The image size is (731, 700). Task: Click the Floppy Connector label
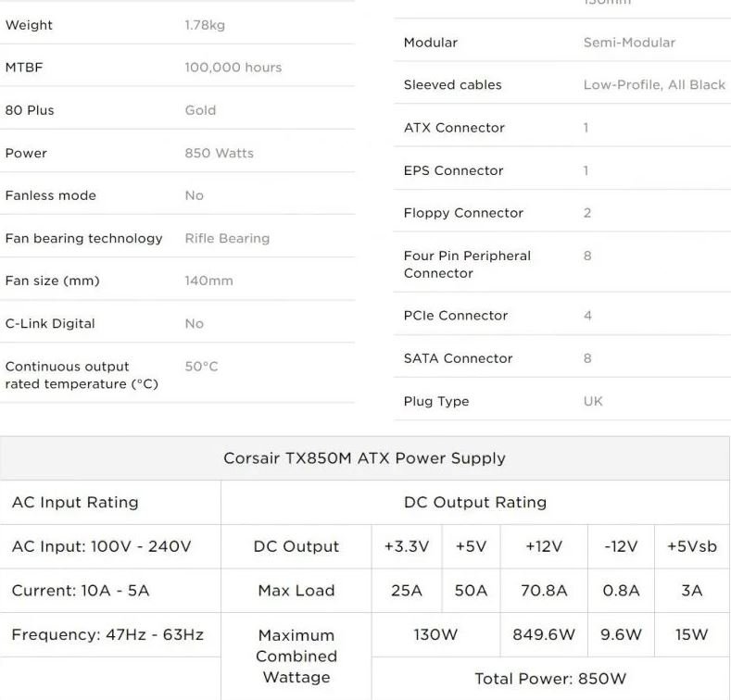click(x=463, y=214)
